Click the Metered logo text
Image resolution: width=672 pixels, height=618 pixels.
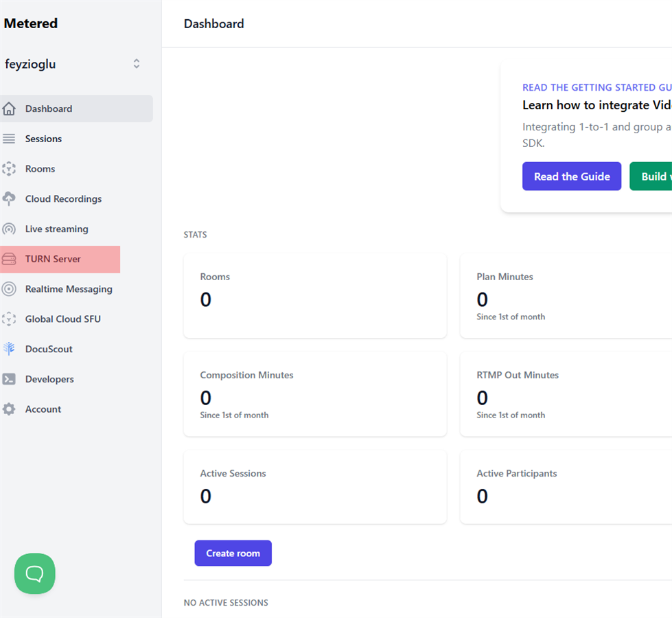31,23
